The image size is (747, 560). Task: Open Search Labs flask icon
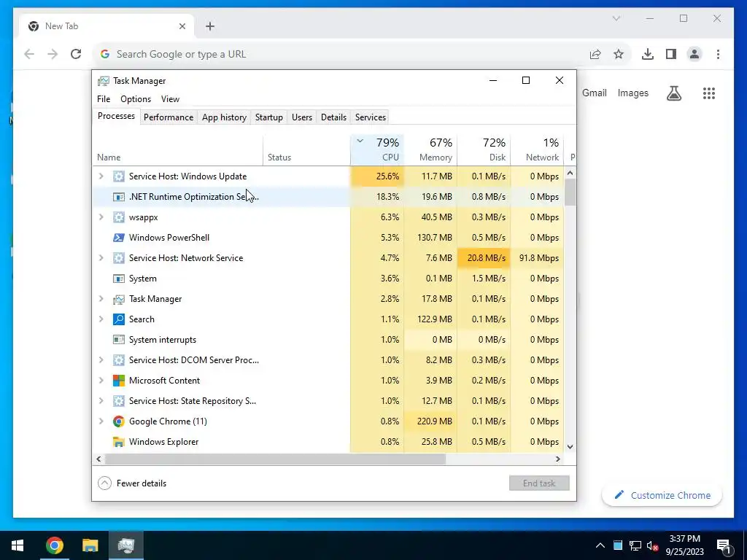(x=673, y=93)
